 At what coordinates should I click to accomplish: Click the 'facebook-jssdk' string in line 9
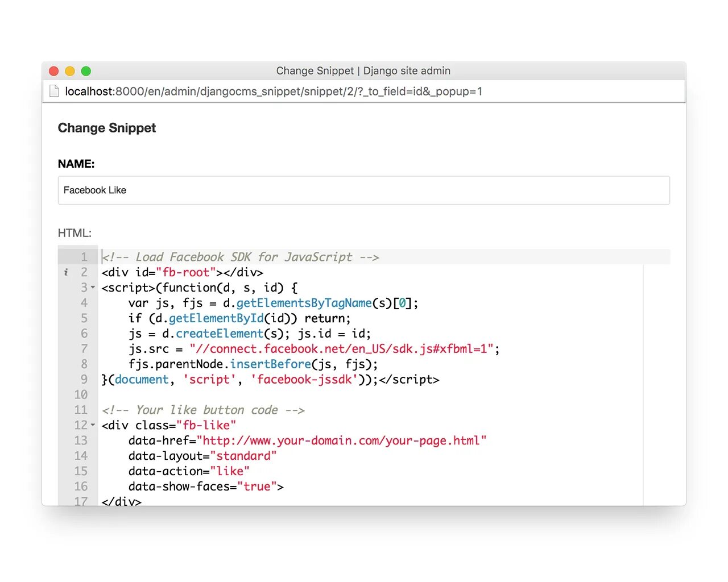pyautogui.click(x=304, y=380)
